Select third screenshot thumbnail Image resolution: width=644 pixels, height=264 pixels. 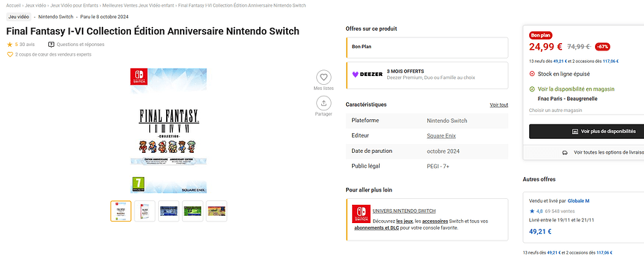(168, 211)
